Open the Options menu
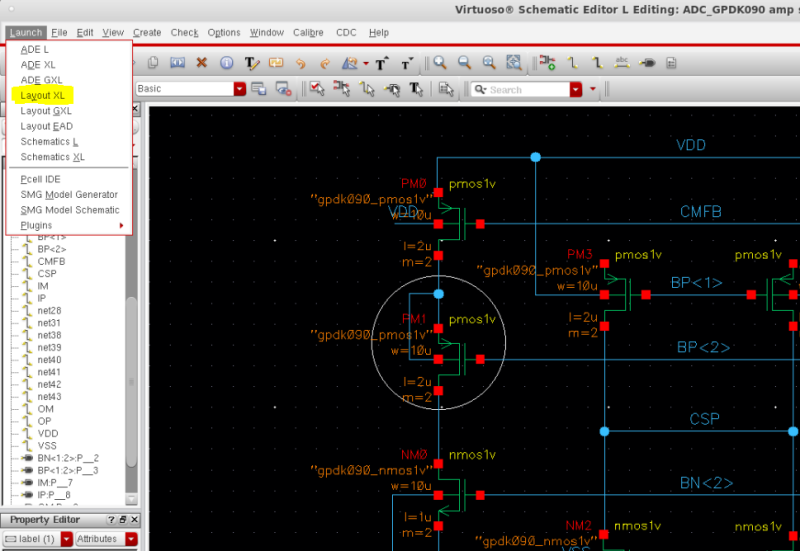Image resolution: width=800 pixels, height=551 pixels. coord(223,32)
